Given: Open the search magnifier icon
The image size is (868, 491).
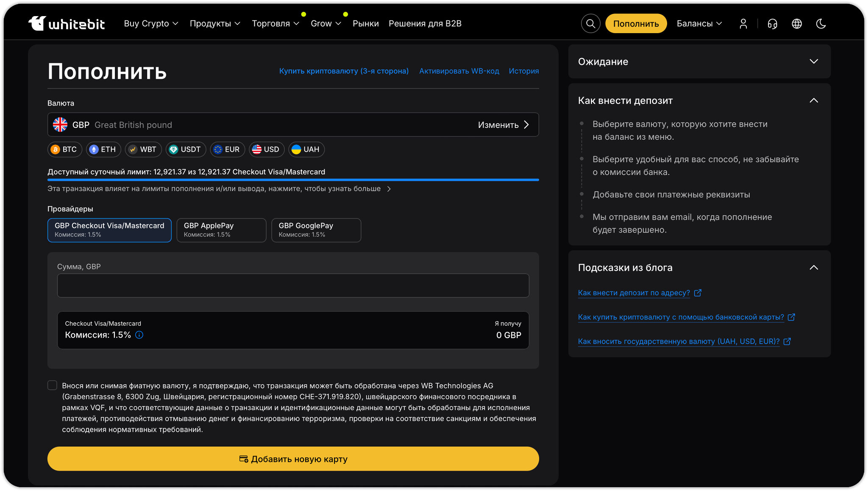Looking at the screenshot, I should (590, 23).
